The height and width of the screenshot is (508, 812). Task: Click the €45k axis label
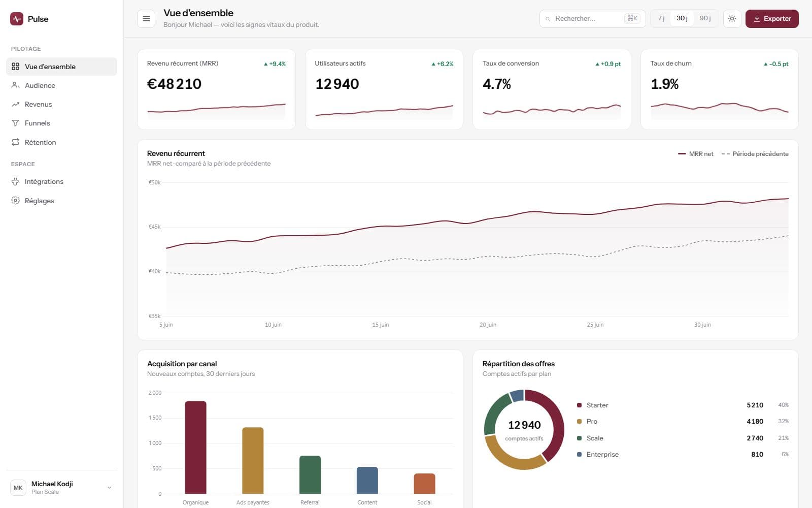154,227
